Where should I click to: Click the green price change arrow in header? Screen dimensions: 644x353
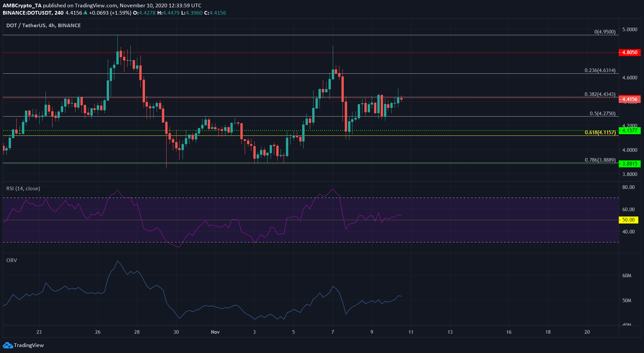pos(85,13)
